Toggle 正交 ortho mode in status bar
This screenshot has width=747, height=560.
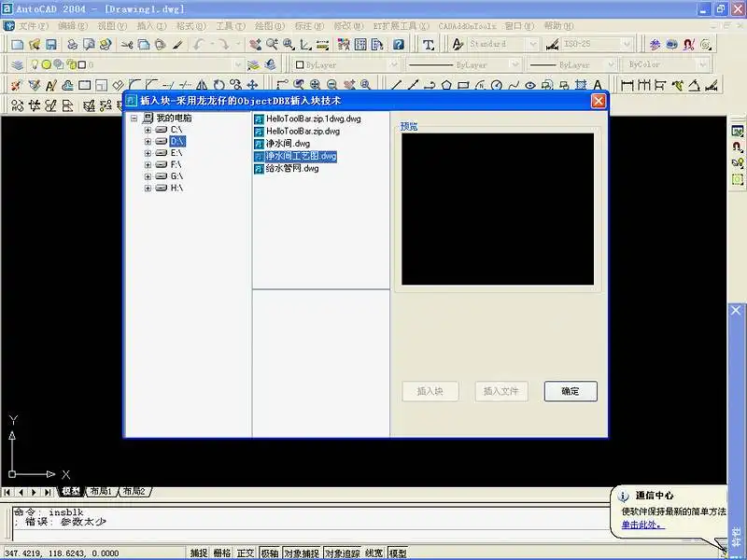tap(246, 553)
